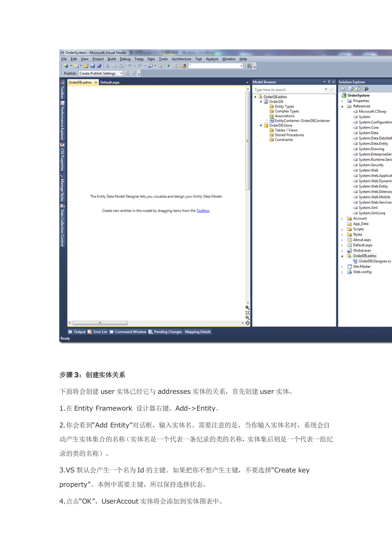Open the active documents dropdown arrow
Viewport: 392px width, 555px height.
click(247, 83)
